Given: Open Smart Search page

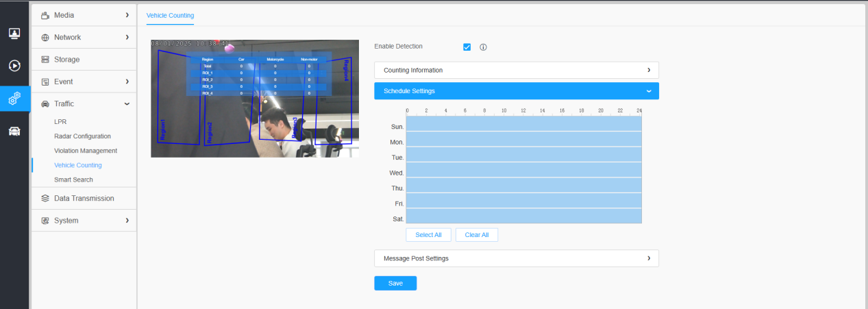Looking at the screenshot, I should click(73, 180).
